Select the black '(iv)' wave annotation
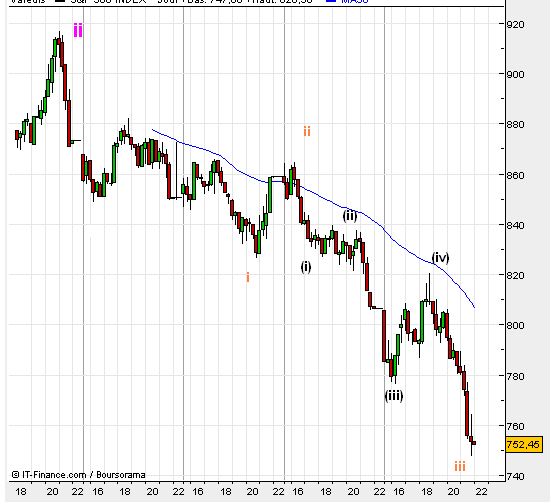Image resolution: width=550 pixels, height=502 pixels. click(440, 258)
